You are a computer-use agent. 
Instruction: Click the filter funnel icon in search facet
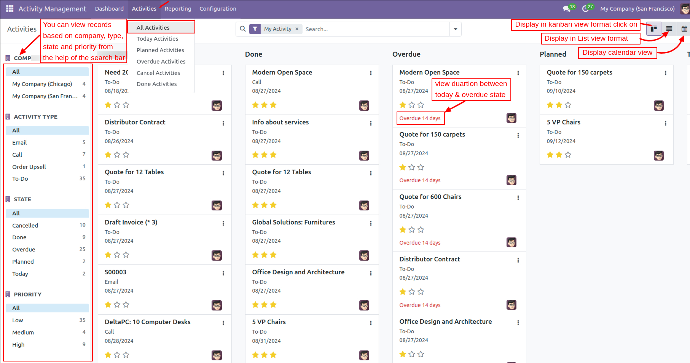point(255,29)
